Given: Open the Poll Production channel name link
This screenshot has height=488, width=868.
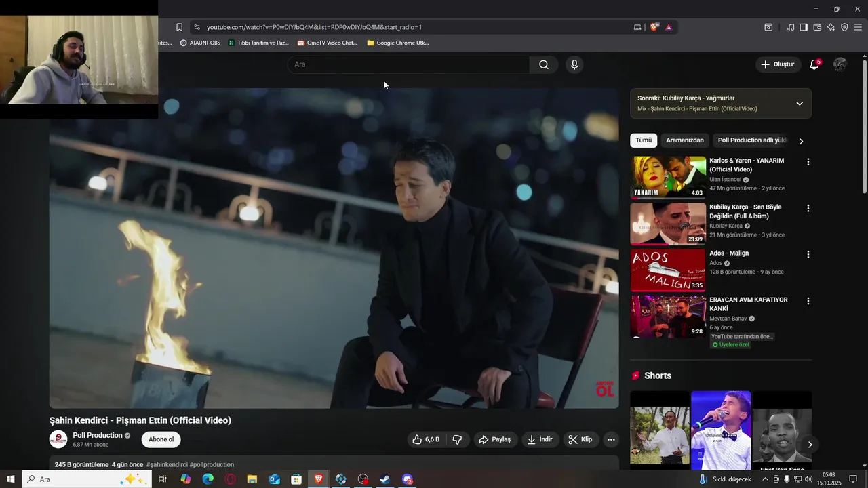Looking at the screenshot, I should pyautogui.click(x=98, y=435).
